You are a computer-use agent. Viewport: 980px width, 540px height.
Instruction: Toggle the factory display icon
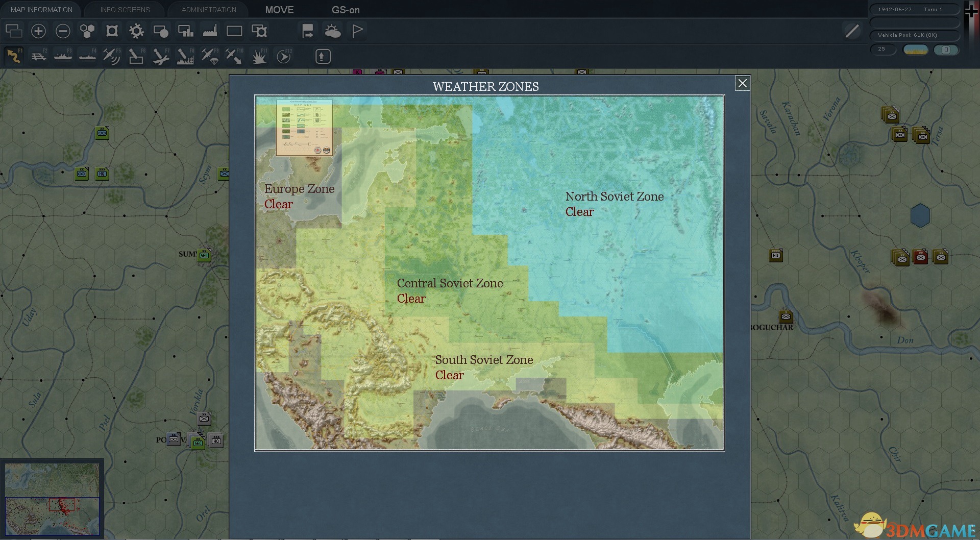click(210, 31)
